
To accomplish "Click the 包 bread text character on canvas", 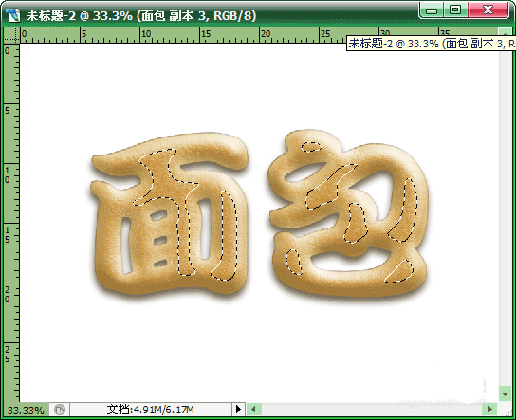I will pos(348,214).
